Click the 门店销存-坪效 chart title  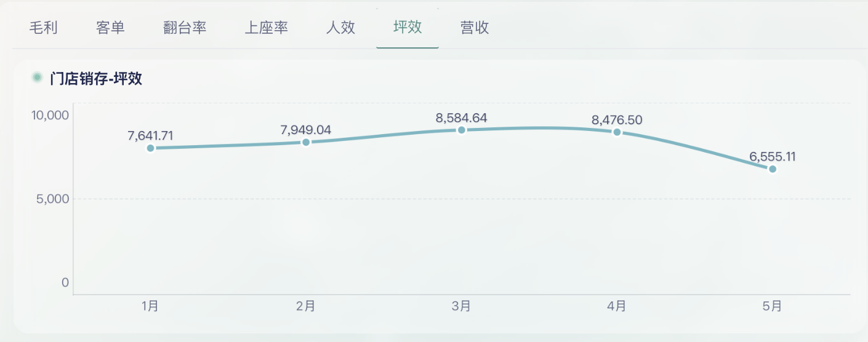96,79
